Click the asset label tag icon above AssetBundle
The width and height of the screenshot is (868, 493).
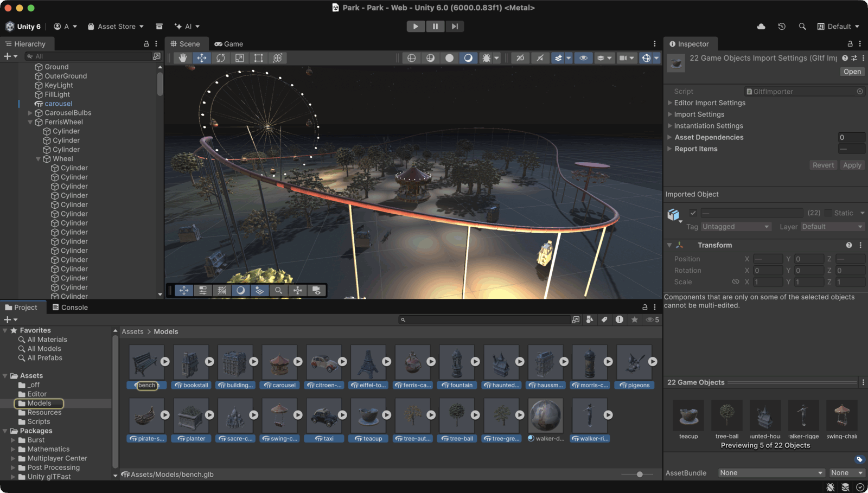tap(859, 459)
